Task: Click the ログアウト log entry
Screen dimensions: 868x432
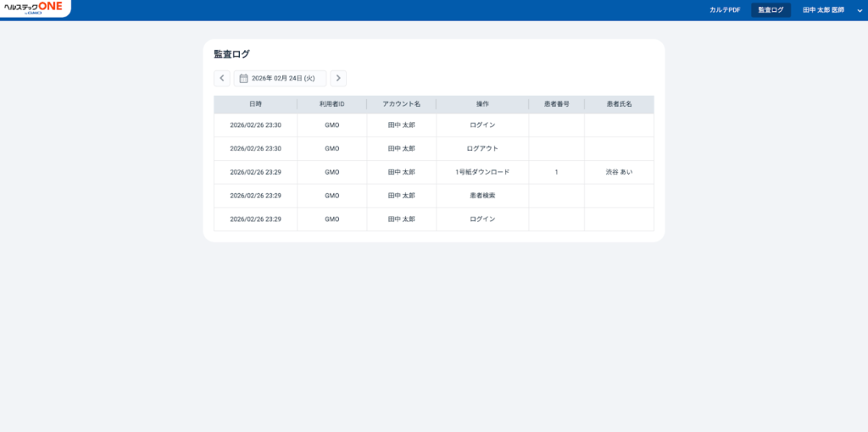Action: 482,148
